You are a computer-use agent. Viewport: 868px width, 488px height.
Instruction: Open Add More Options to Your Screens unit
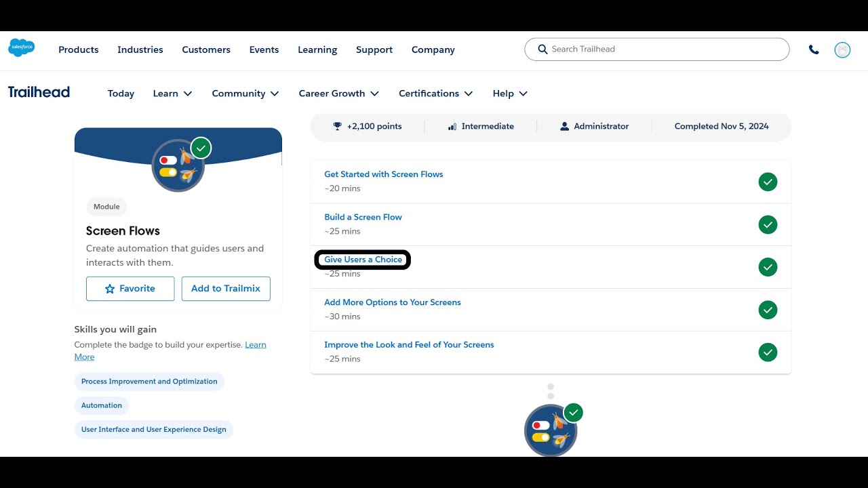click(393, 302)
